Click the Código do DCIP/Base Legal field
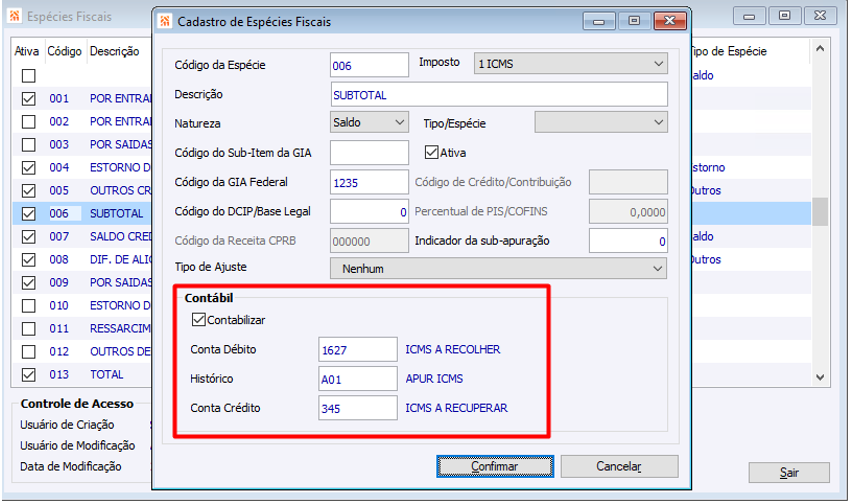The width and height of the screenshot is (848, 504). [x=369, y=211]
